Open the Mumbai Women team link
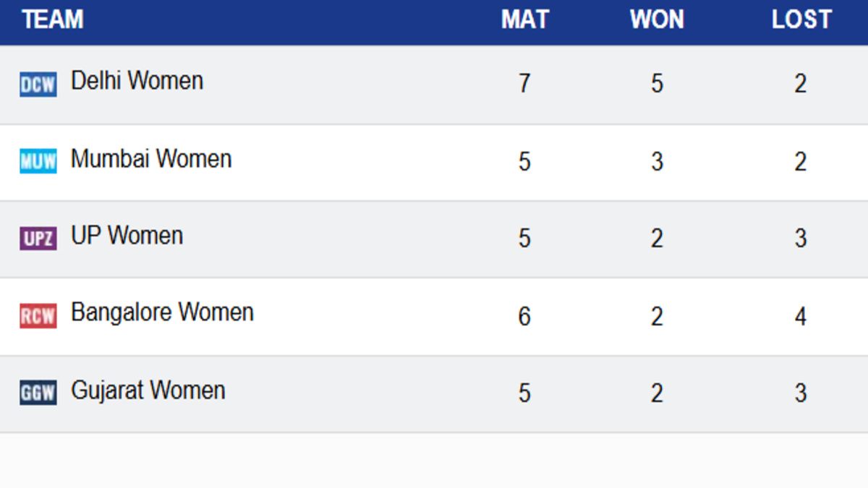 pyautogui.click(x=151, y=158)
